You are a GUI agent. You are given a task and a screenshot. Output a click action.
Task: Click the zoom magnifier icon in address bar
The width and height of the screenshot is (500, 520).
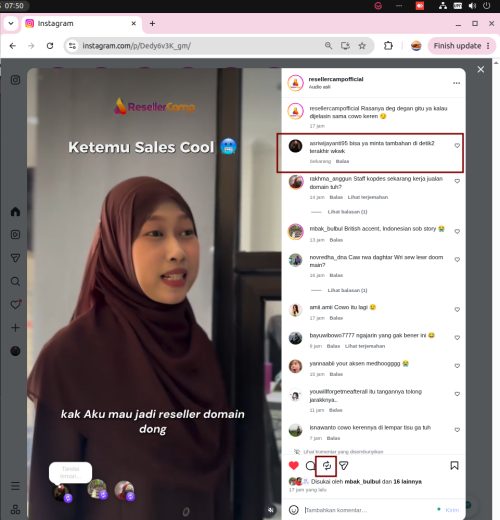(x=328, y=46)
